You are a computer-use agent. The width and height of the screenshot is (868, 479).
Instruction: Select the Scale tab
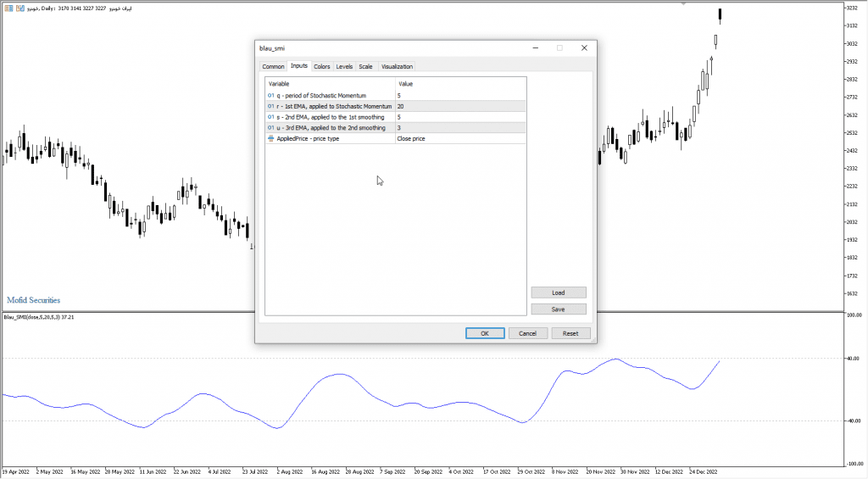pyautogui.click(x=365, y=66)
